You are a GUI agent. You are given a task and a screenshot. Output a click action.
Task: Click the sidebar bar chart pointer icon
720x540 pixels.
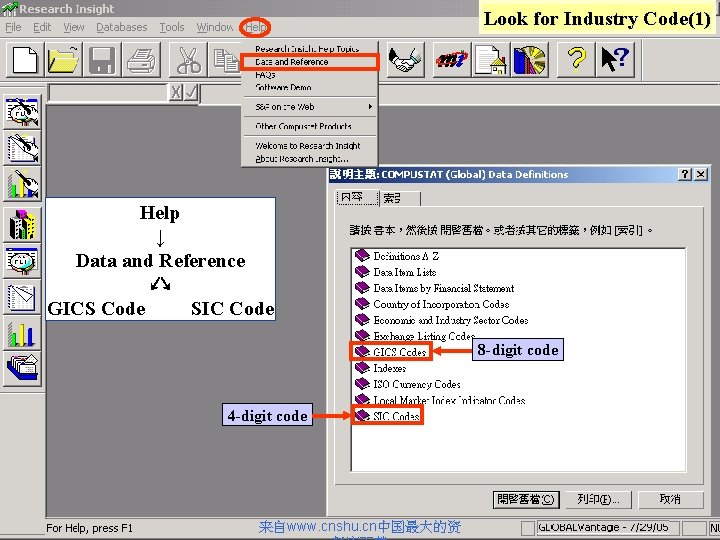[22, 184]
